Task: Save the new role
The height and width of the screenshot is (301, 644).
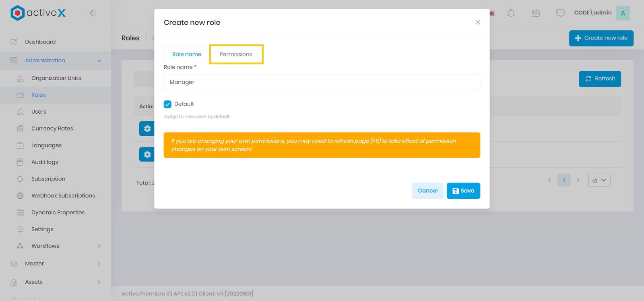Action: point(463,191)
